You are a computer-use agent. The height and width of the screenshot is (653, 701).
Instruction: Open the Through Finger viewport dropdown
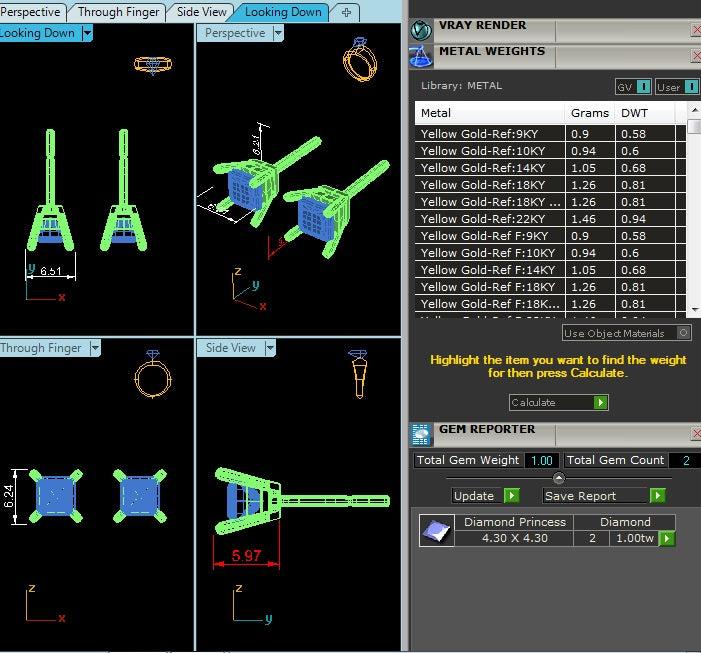[95, 348]
